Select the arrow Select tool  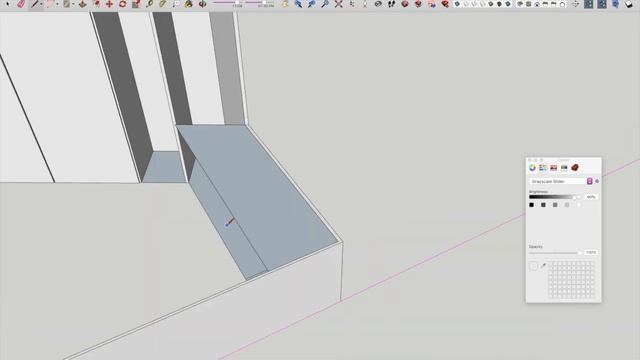coord(7,4)
